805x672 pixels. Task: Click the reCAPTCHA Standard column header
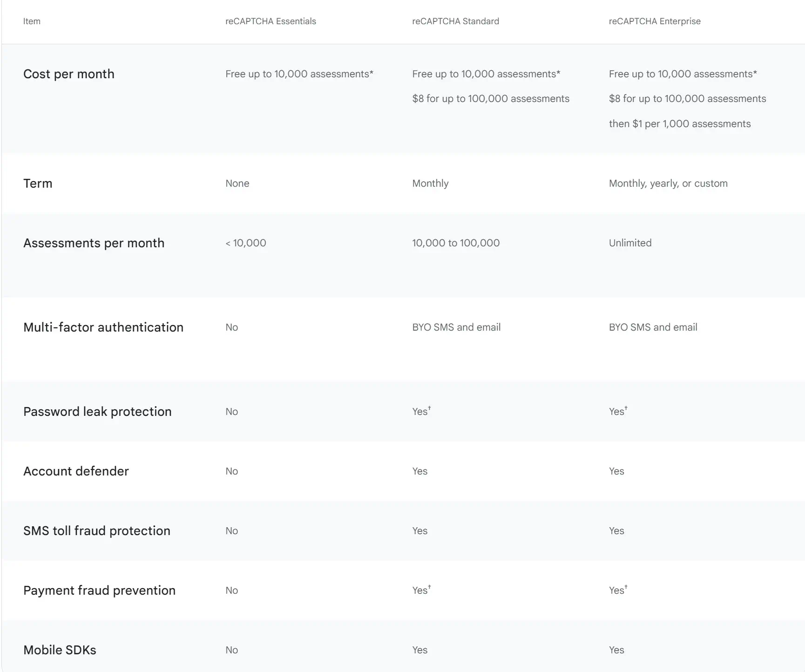point(455,21)
